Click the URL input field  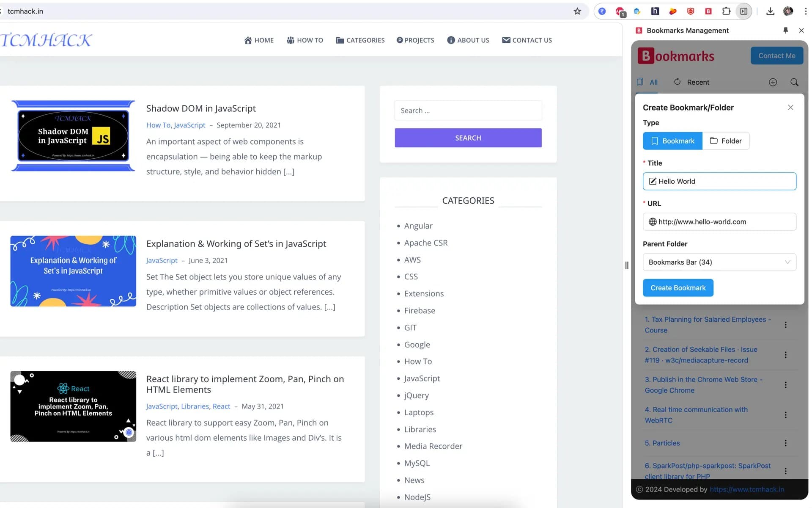719,222
